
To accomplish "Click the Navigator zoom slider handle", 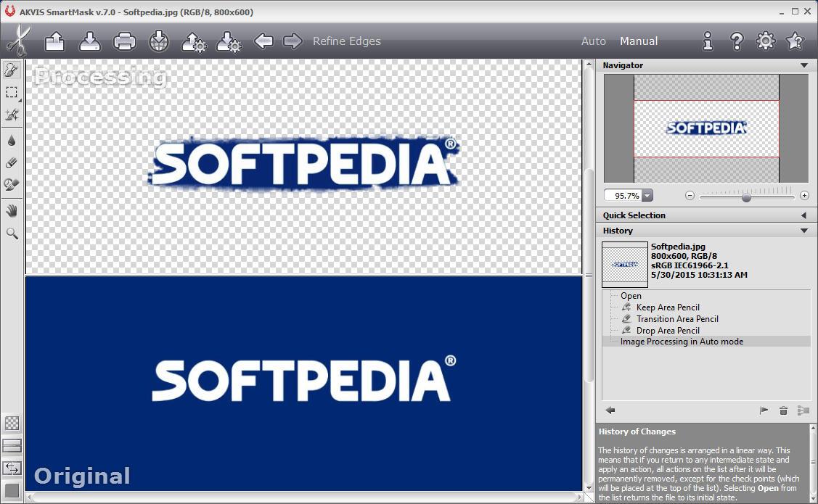I will pyautogui.click(x=747, y=197).
